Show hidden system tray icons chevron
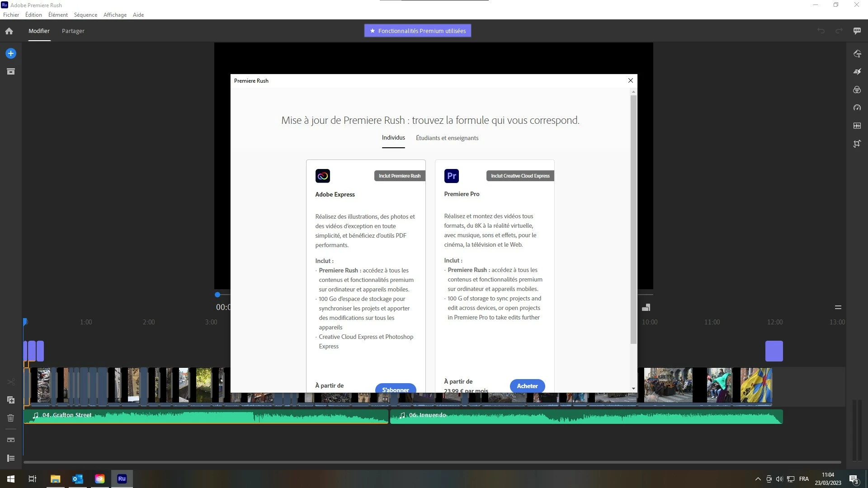The image size is (868, 488). coord(758,479)
